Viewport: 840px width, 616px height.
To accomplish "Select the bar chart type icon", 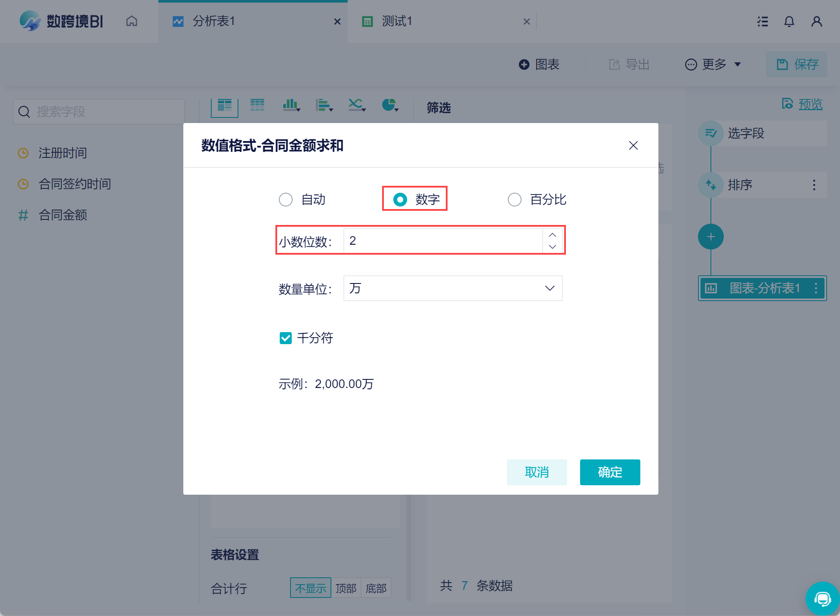I will (x=291, y=105).
